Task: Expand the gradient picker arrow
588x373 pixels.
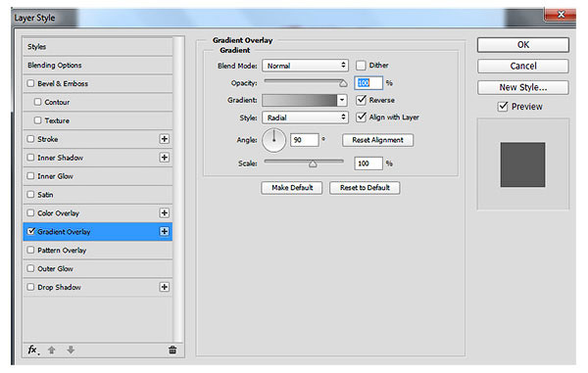Action: (342, 100)
